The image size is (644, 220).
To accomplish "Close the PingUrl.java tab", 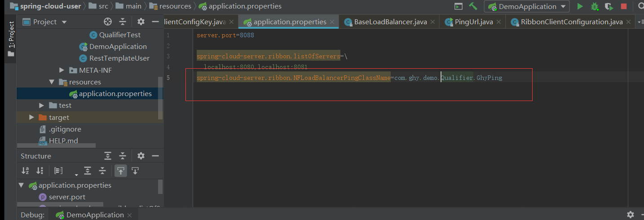I will pyautogui.click(x=499, y=22).
